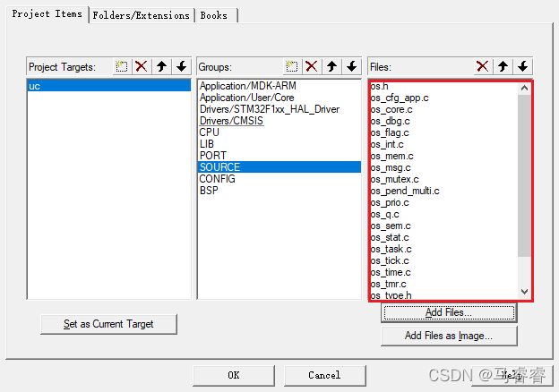The width and height of the screenshot is (559, 392).
Task: Click Files list scroll down arrow
Action: pos(524,292)
